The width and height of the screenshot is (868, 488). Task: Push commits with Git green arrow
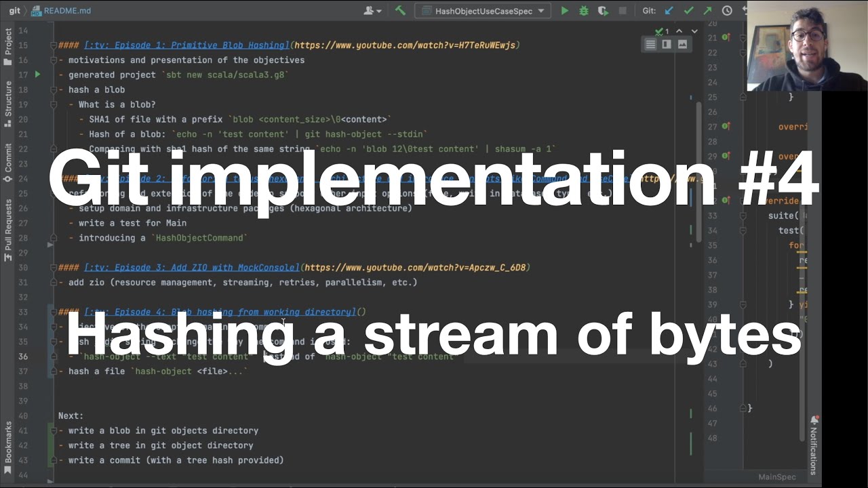coord(708,11)
